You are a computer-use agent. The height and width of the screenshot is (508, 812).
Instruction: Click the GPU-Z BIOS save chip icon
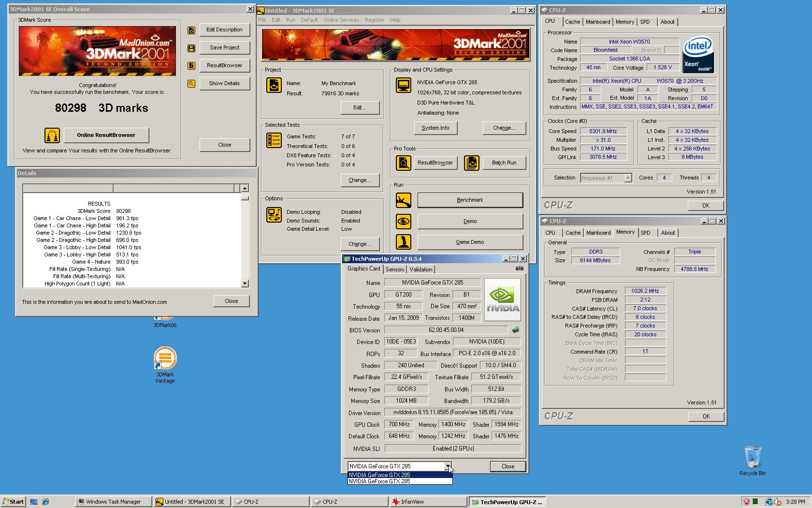coord(516,330)
